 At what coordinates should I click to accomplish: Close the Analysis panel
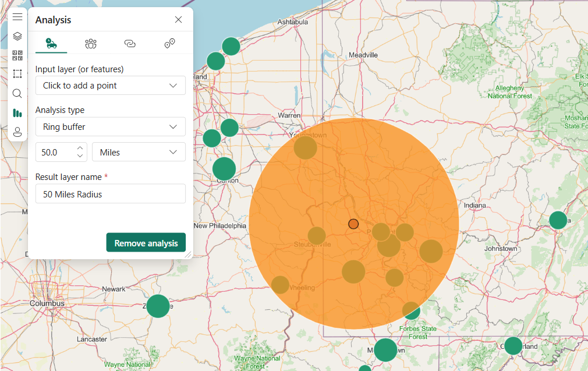(x=178, y=19)
